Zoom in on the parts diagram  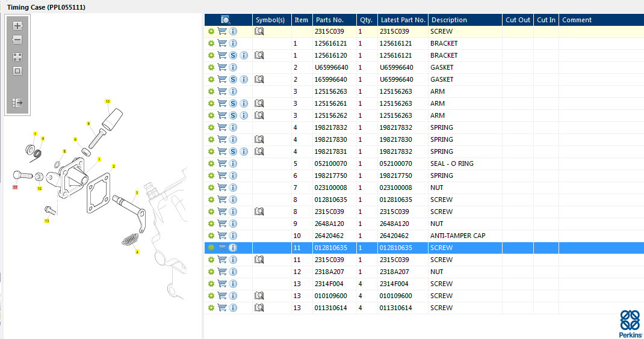tap(17, 26)
